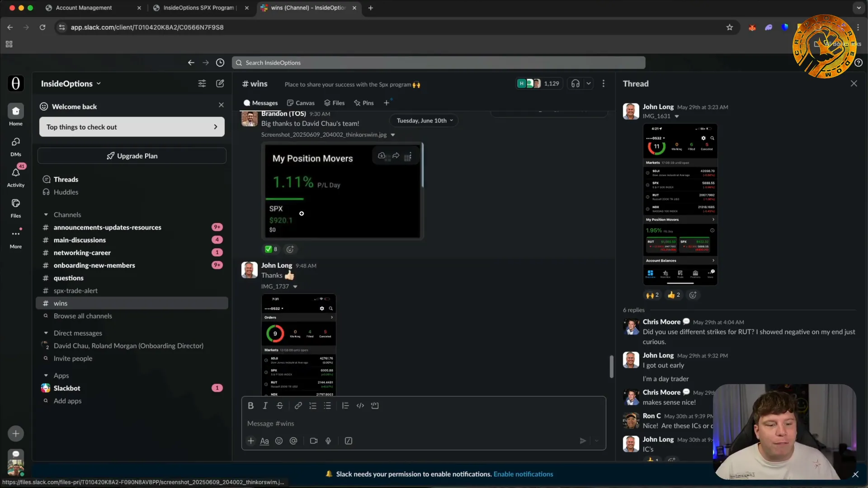Toggle formatting toolbar with Aa button
Viewport: 868px width, 488px height.
point(264,441)
